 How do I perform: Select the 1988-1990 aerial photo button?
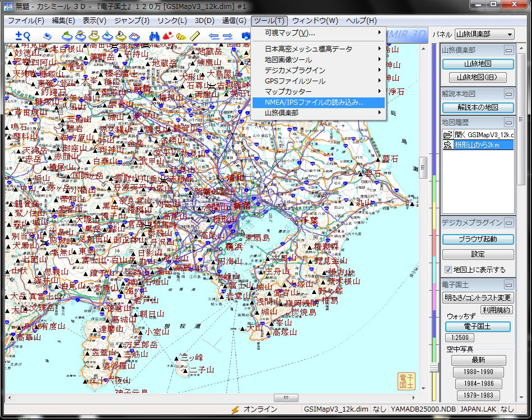click(x=478, y=372)
